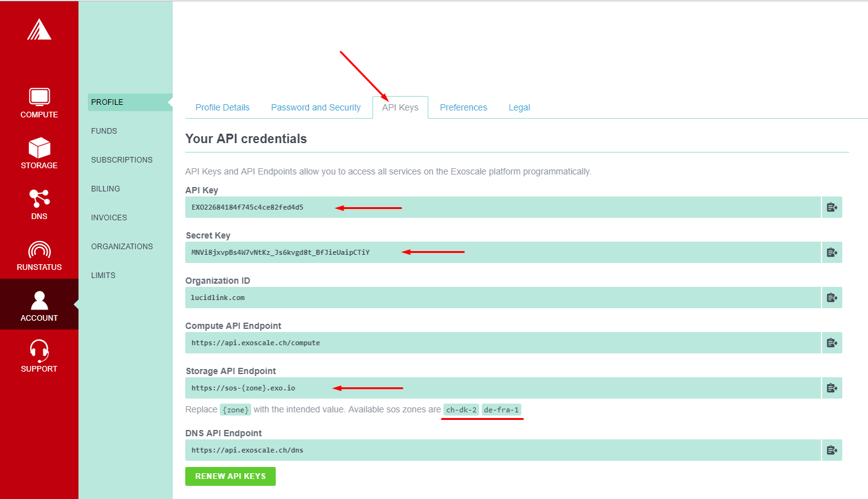The image size is (868, 499).
Task: Click the Exoscale logo icon
Action: 39,29
